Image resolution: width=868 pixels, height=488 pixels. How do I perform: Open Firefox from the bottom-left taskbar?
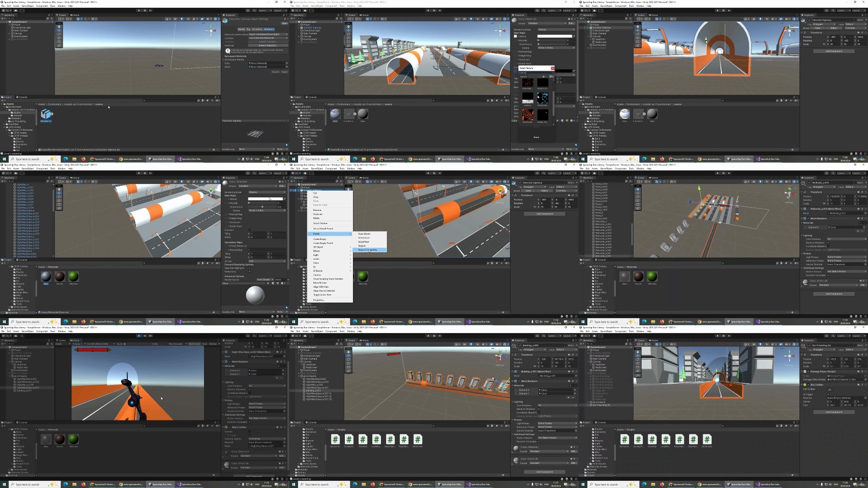pos(83,484)
